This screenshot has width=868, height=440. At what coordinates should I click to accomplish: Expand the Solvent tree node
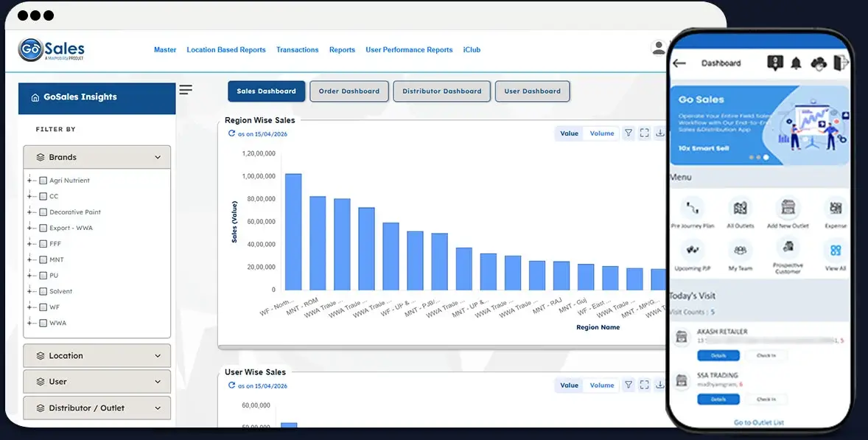pyautogui.click(x=30, y=291)
